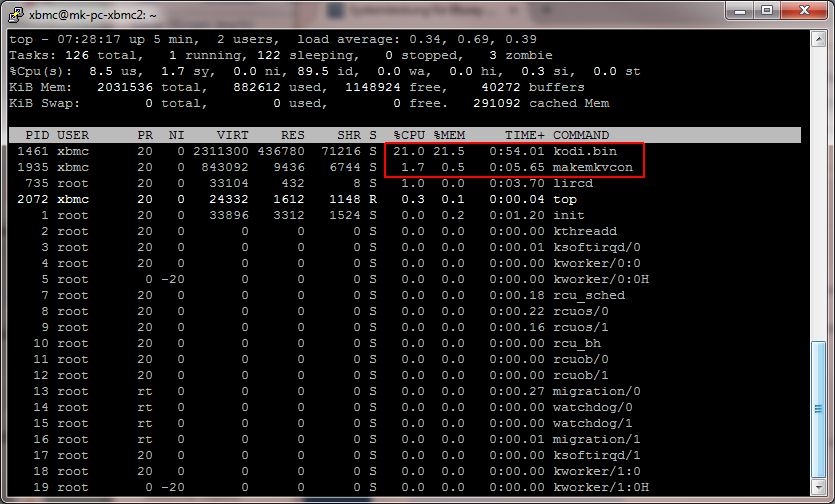Click the COMMAND column header
Image resolution: width=835 pixels, height=504 pixels.
point(581,135)
